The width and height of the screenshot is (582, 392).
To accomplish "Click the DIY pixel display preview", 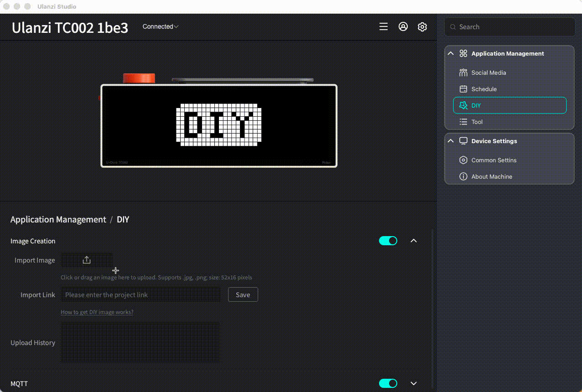I will [x=219, y=125].
